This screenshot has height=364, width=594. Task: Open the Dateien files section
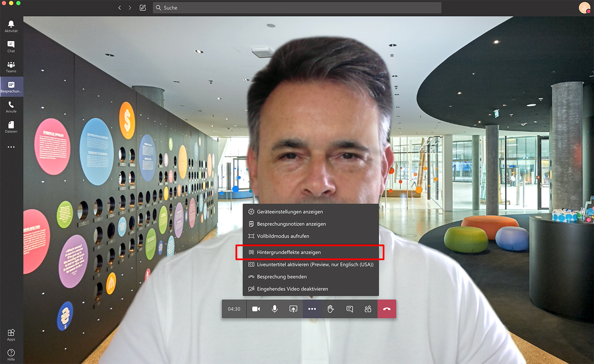(x=11, y=127)
